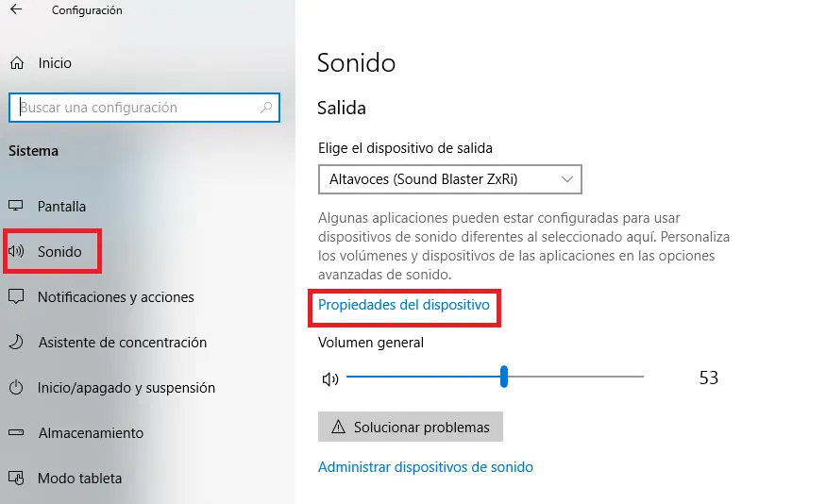Open Propiedades del dispositivo link
Screen dimensions: 826x504
404,305
